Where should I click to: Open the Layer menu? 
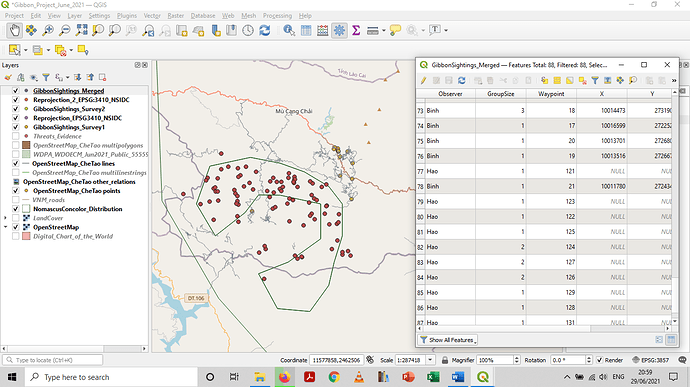point(74,15)
